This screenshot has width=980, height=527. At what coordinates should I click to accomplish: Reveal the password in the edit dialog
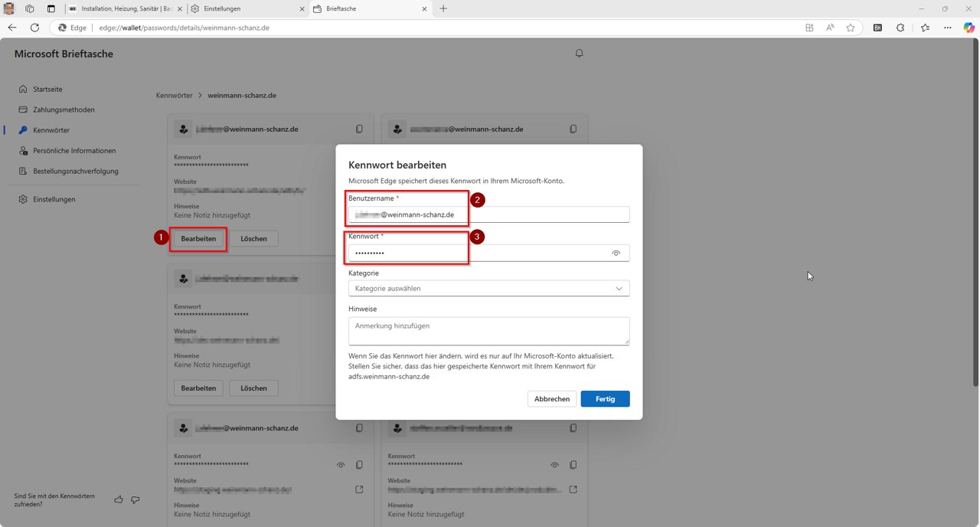click(x=616, y=253)
